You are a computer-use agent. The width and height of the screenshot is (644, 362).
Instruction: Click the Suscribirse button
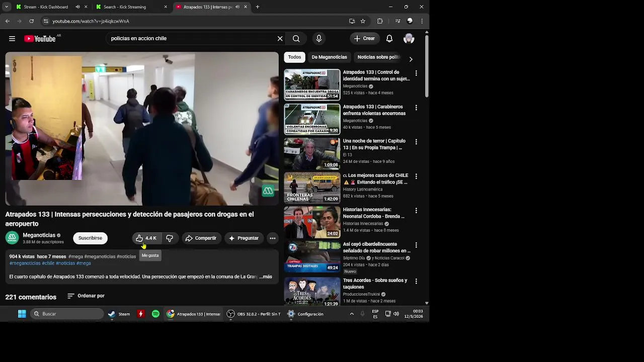coord(91,238)
